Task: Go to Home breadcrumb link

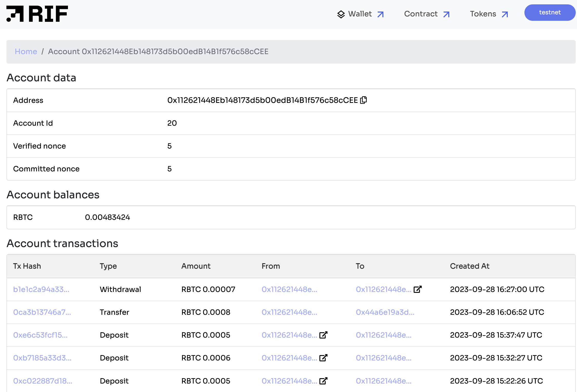Action: [26, 52]
